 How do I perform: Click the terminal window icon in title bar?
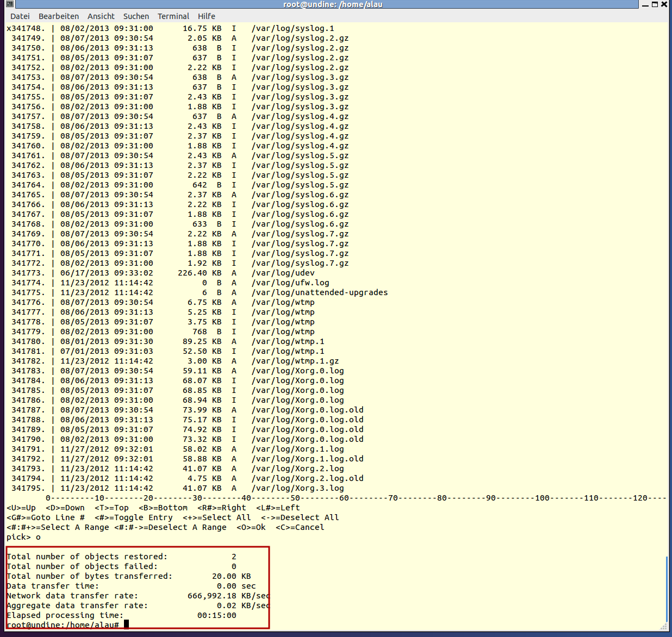9,4
